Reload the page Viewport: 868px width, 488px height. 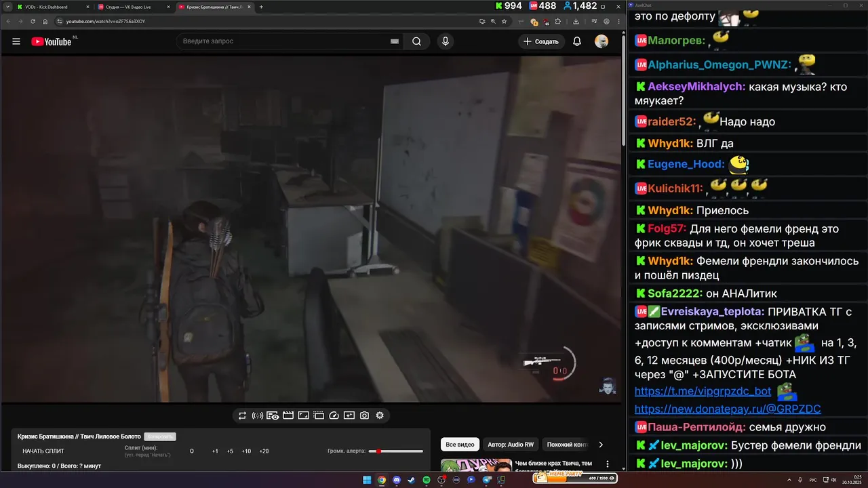[33, 21]
